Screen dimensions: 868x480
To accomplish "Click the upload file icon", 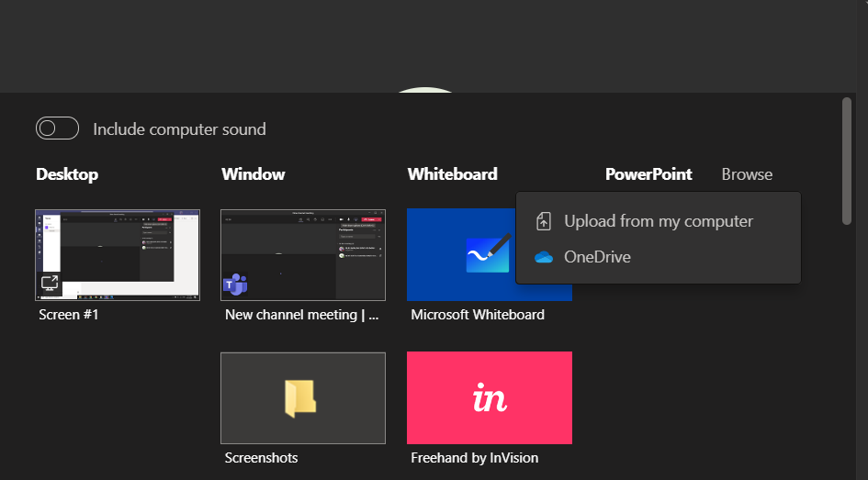I will (544, 221).
